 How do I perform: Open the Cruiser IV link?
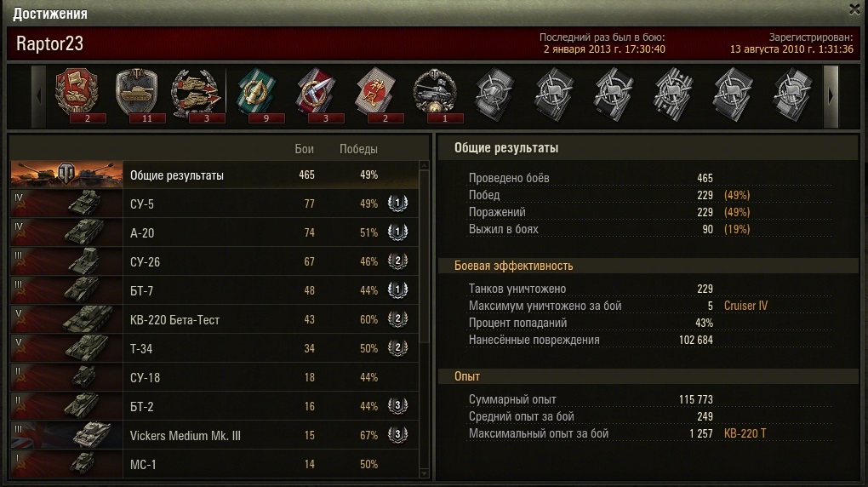pos(745,306)
